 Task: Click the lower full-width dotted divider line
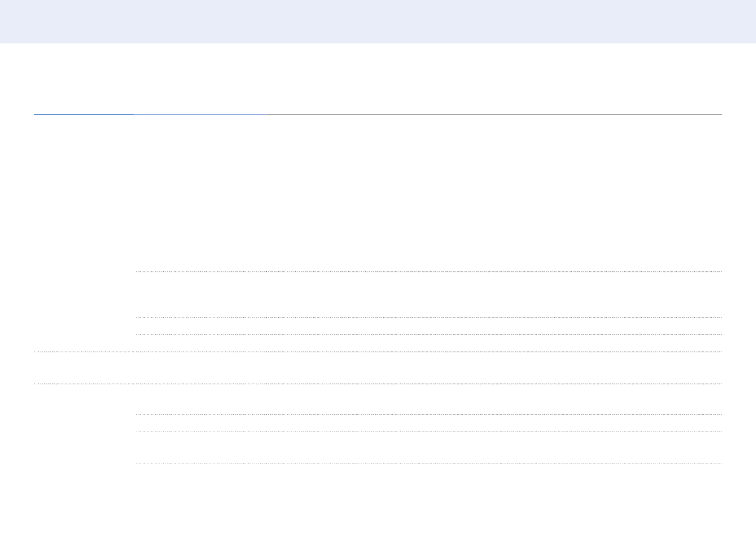[378, 383]
